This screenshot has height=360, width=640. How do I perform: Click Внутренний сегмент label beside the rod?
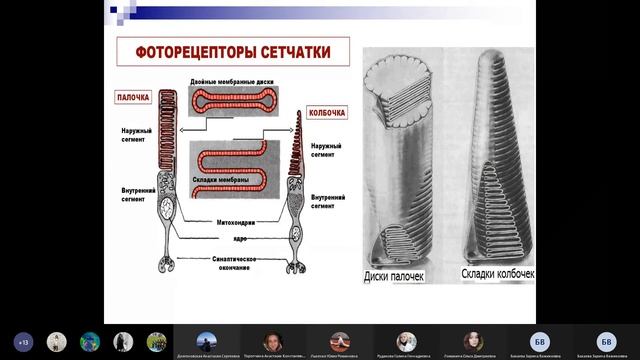pyautogui.click(x=138, y=195)
